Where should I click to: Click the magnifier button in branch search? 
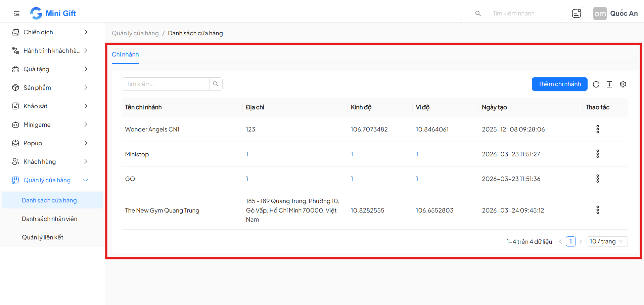click(x=216, y=84)
